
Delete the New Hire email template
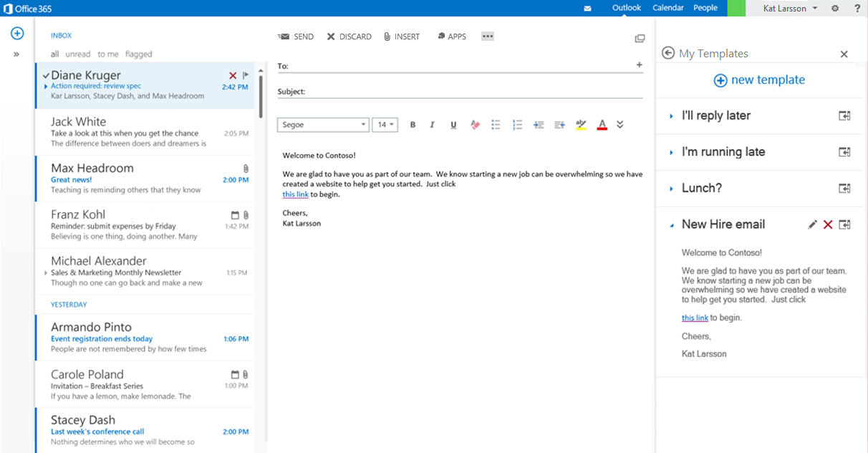pyautogui.click(x=828, y=224)
